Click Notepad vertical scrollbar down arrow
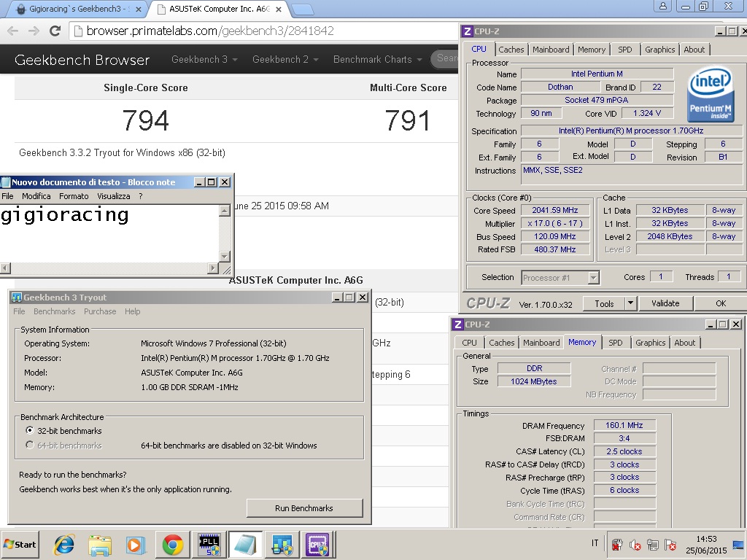This screenshot has width=747, height=560. pos(225,256)
